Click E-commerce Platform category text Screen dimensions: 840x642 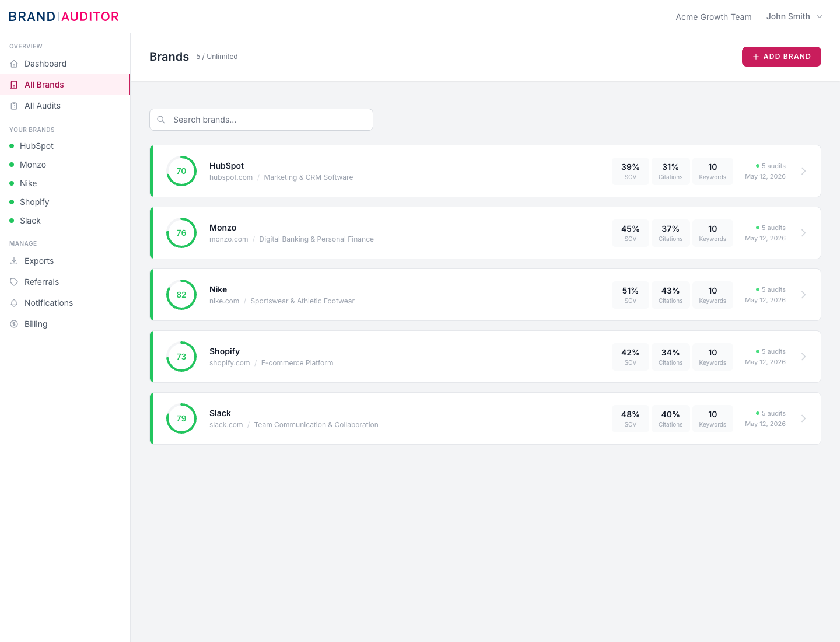click(297, 363)
